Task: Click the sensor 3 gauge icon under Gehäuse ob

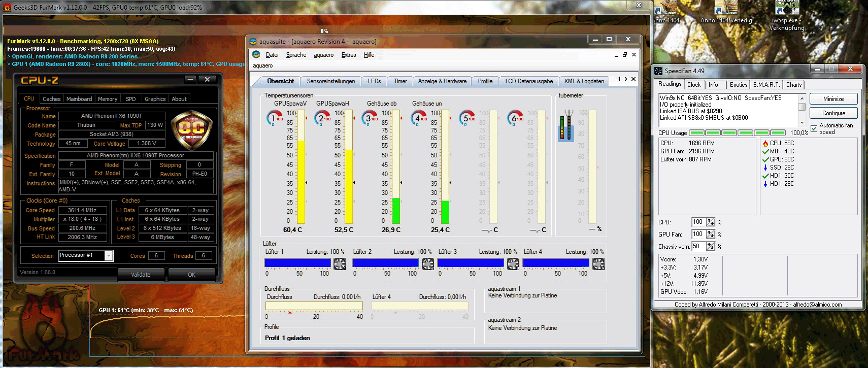Action: tap(370, 118)
